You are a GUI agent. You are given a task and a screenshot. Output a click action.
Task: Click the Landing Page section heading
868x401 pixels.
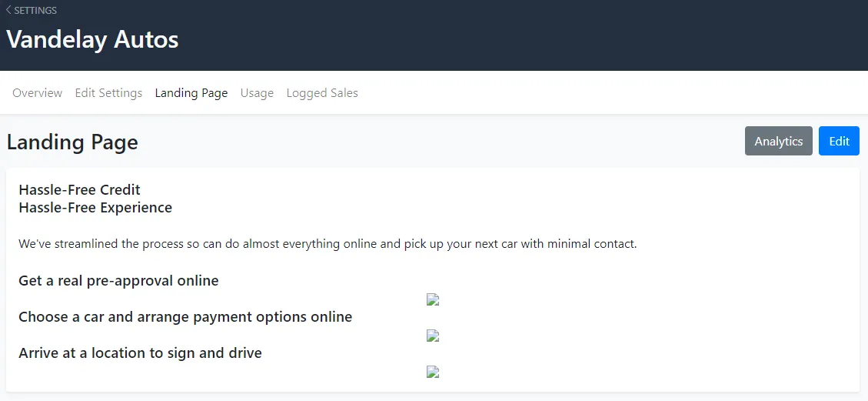(x=72, y=142)
